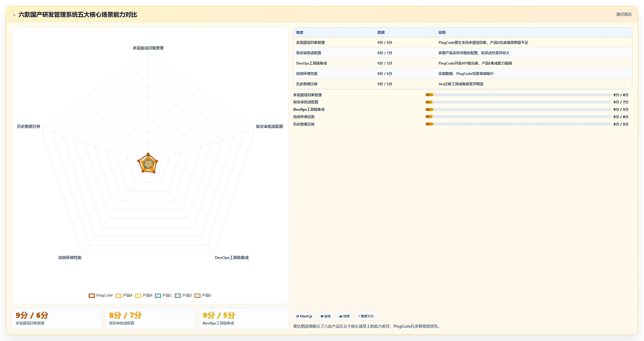
Task: Click 8分 / 6分 value right of the progress bar
Action: point(621,117)
